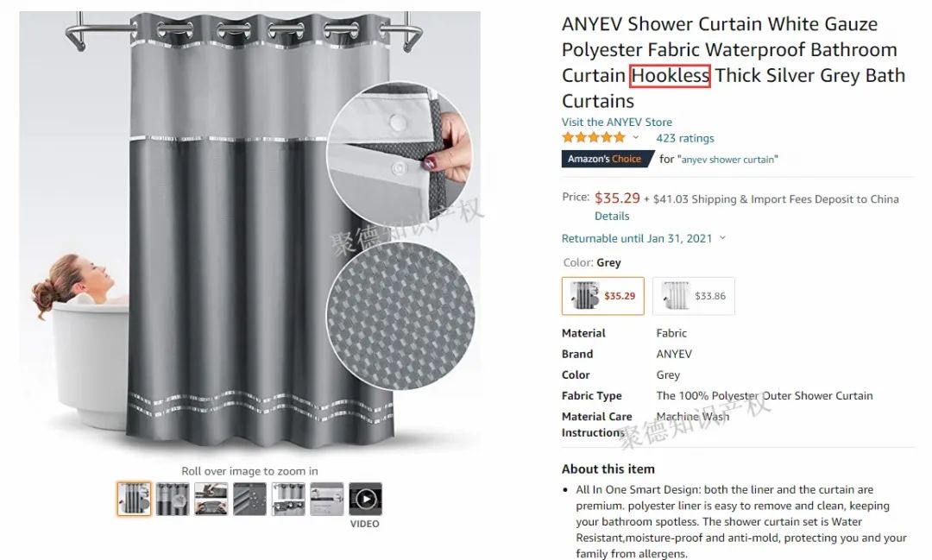Show the sixth thumbnail with product info
The height and width of the screenshot is (560, 932).
[327, 499]
